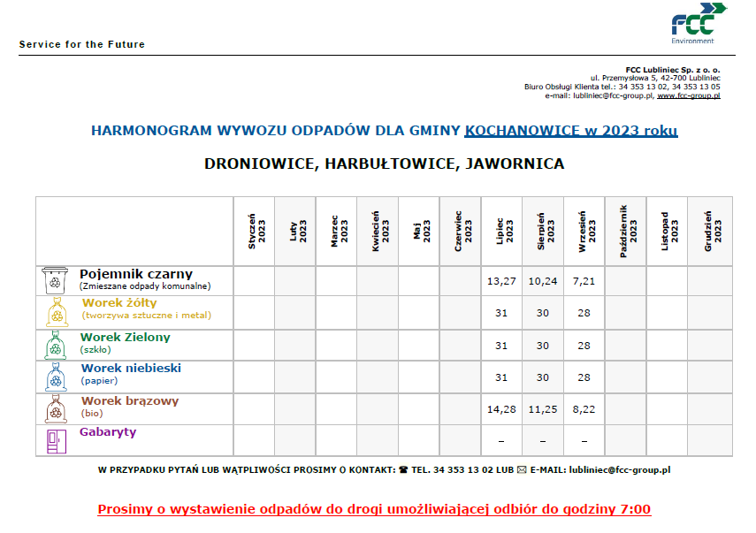Click the envelope symbol before E-MAIL
Image resolution: width=756 pixels, height=533 pixels.
(521, 471)
